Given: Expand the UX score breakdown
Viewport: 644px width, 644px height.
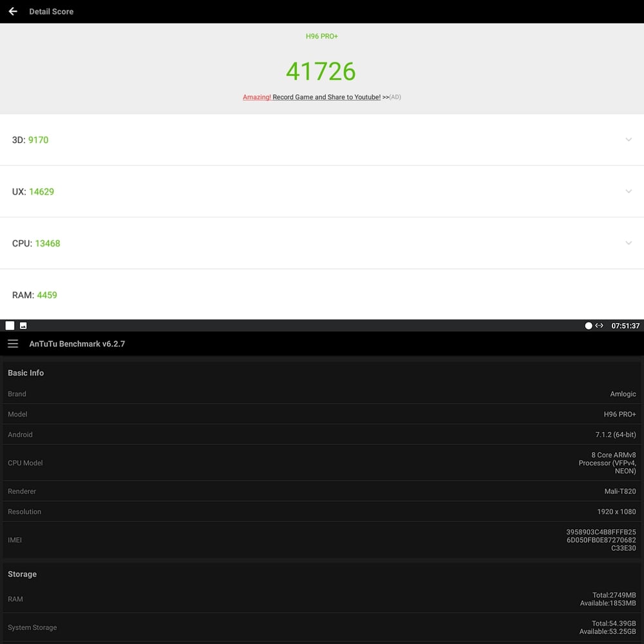Looking at the screenshot, I should (x=629, y=191).
